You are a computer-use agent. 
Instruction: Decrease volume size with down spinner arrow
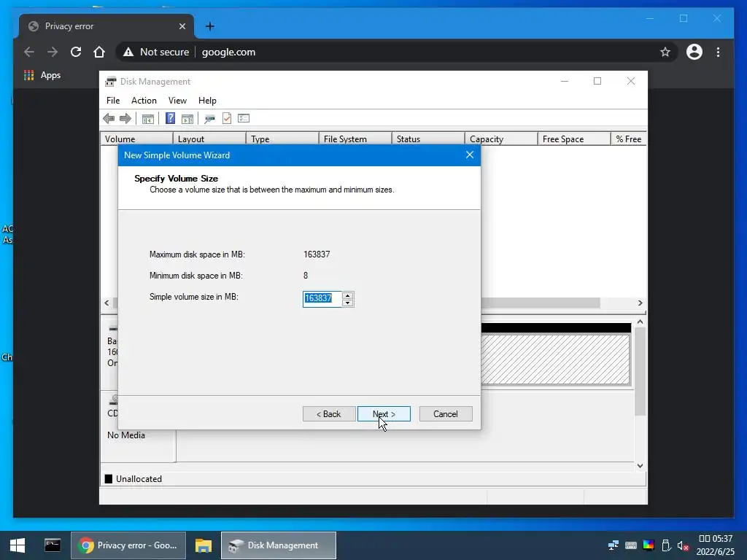(x=348, y=303)
